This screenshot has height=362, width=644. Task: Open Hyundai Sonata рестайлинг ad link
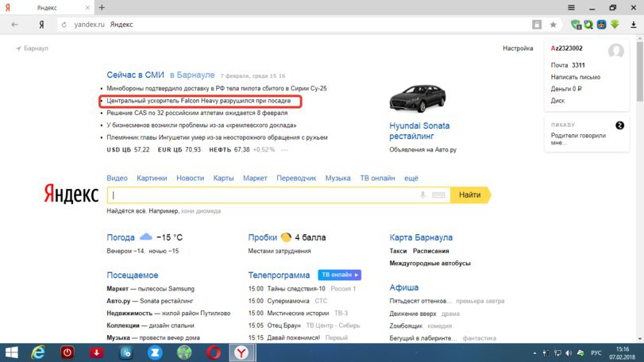pos(419,131)
